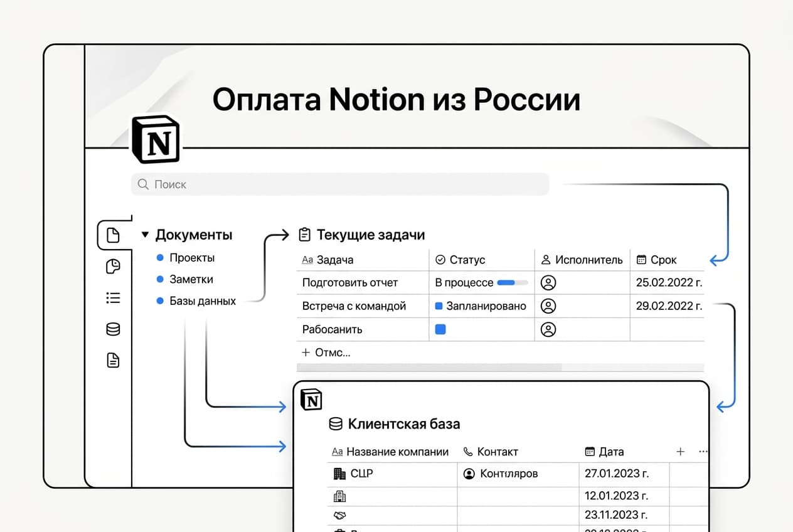Click the office building icon in 12.01.2023 row
This screenshot has height=532, width=793.
click(339, 496)
